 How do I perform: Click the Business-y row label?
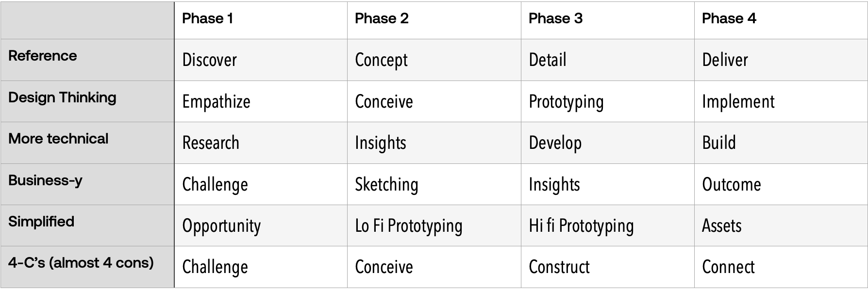point(45,180)
